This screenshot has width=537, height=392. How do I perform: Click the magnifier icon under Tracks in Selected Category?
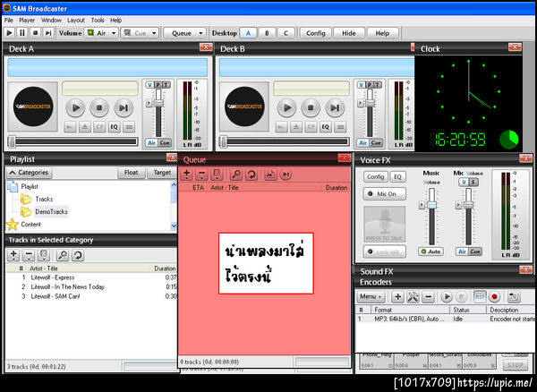click(x=63, y=255)
